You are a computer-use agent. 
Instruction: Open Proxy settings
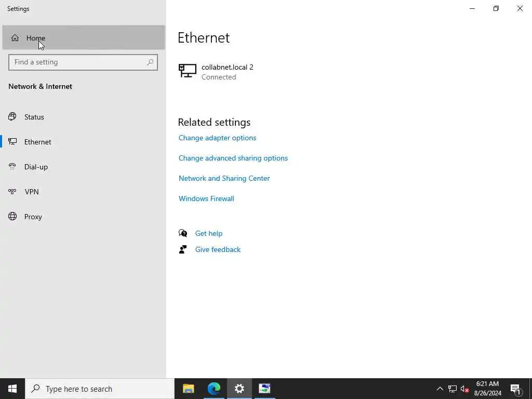click(x=83, y=217)
